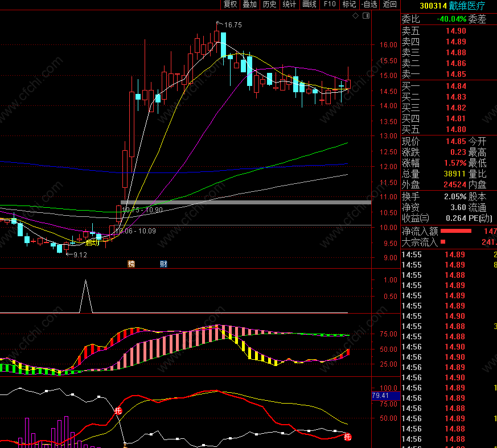Click the gray 10.75-10.90 price band
The width and height of the screenshot is (497, 448).
click(245, 202)
